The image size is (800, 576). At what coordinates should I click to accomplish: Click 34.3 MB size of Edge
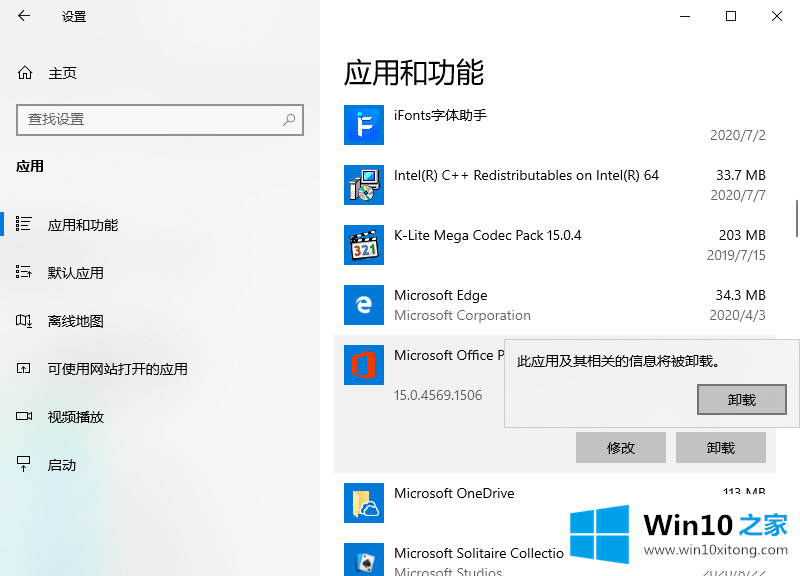[741, 295]
